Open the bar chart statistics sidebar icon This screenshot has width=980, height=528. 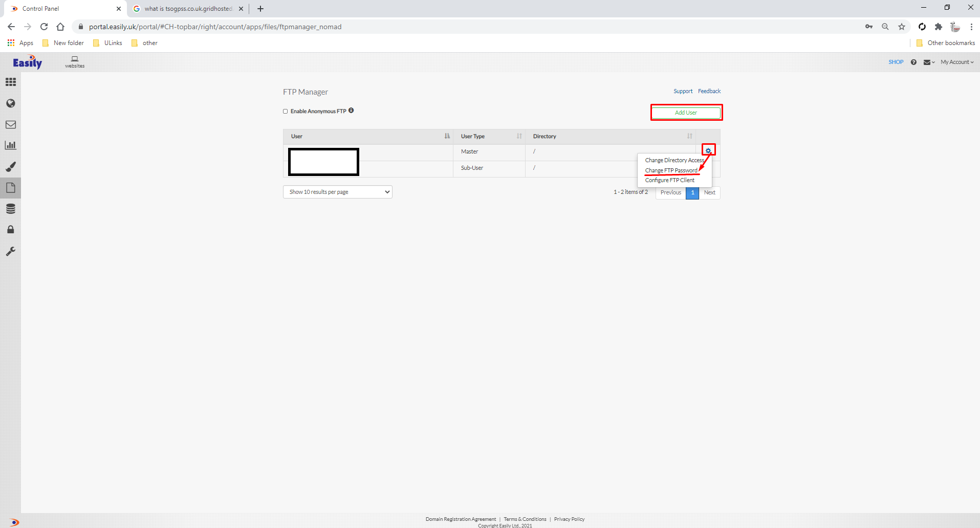click(11, 145)
